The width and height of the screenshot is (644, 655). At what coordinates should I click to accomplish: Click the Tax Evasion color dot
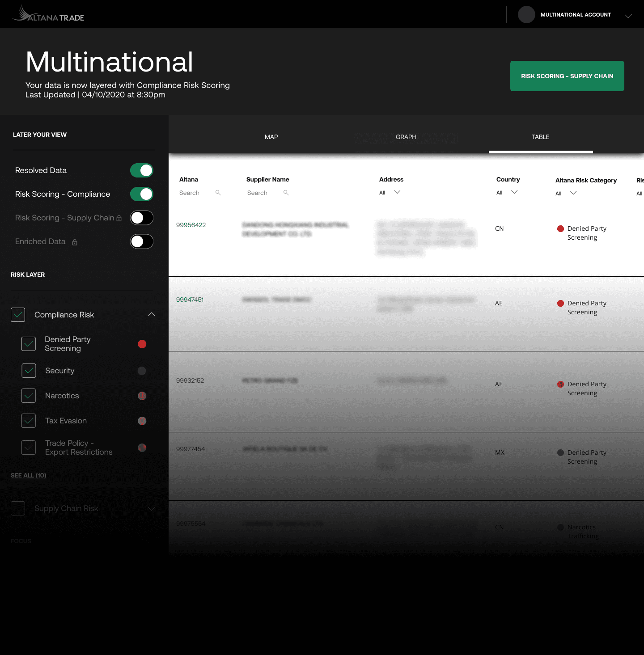pos(142,421)
